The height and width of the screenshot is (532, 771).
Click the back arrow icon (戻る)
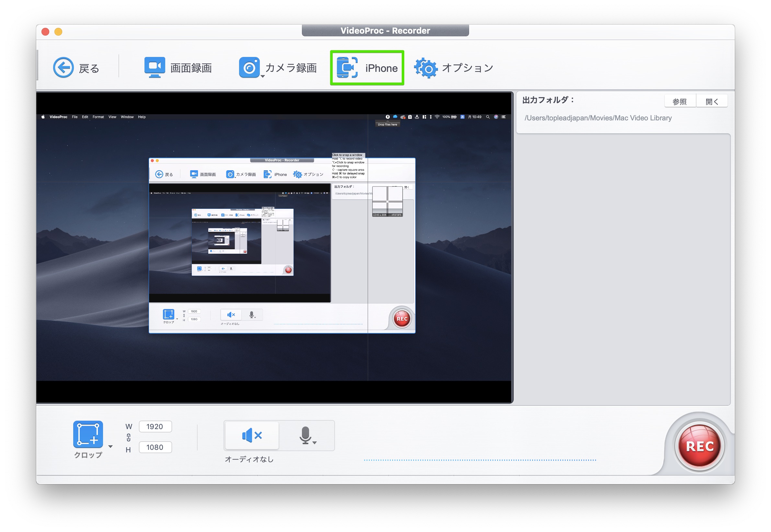(x=63, y=68)
